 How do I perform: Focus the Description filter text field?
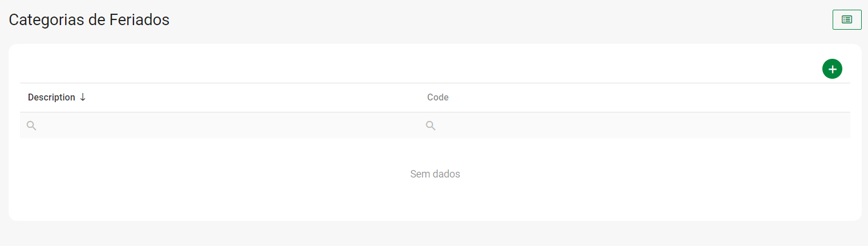pos(228,126)
